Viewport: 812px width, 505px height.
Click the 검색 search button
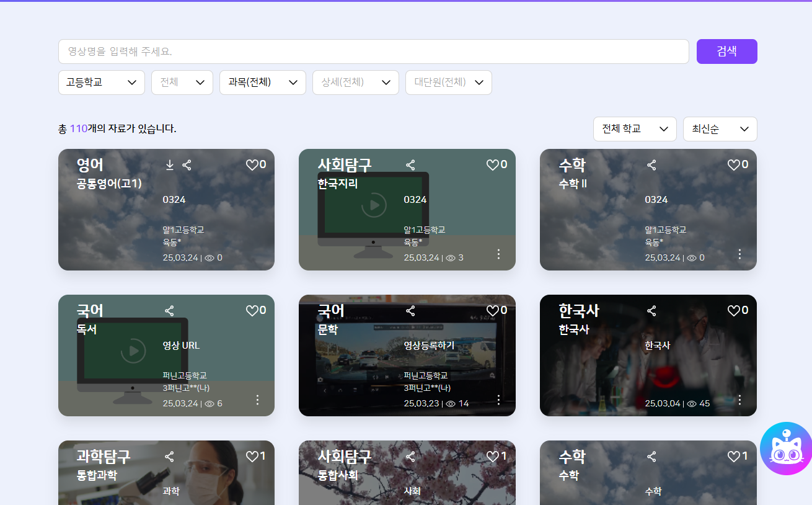pos(727,51)
